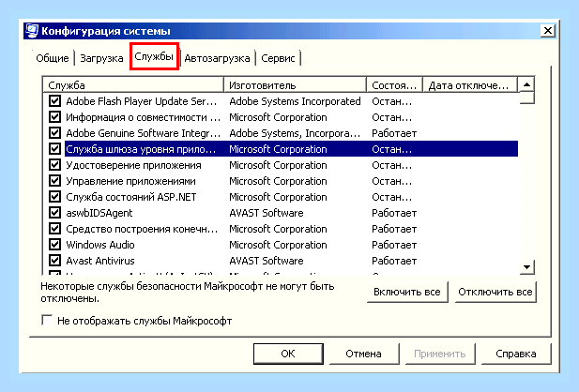
Task: Select the Avast Antivirus service row
Action: point(281,261)
